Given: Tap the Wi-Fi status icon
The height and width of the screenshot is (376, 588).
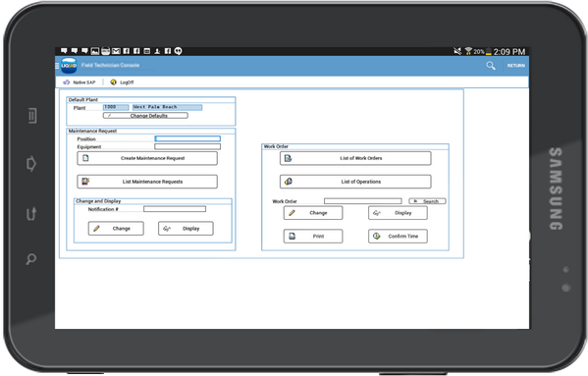Looking at the screenshot, I should [468, 51].
